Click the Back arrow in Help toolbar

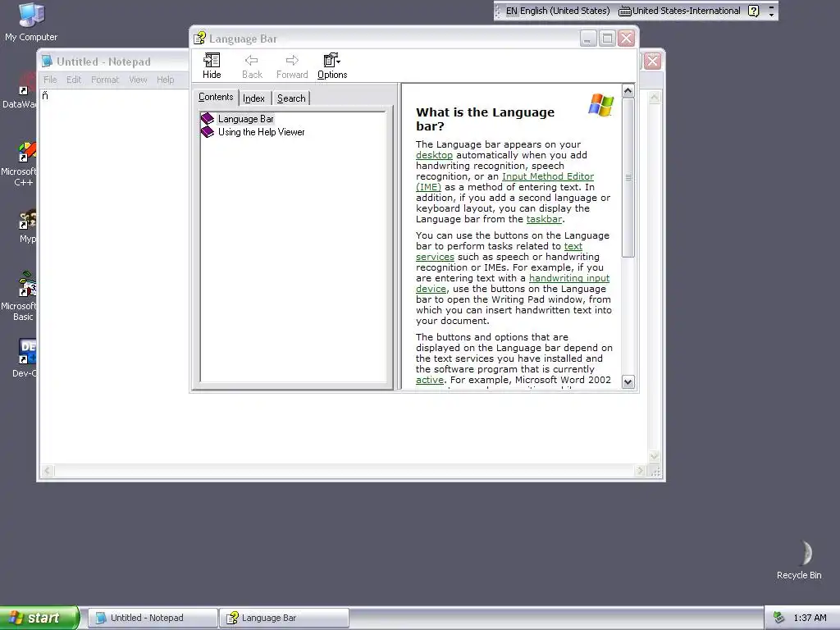(252, 66)
